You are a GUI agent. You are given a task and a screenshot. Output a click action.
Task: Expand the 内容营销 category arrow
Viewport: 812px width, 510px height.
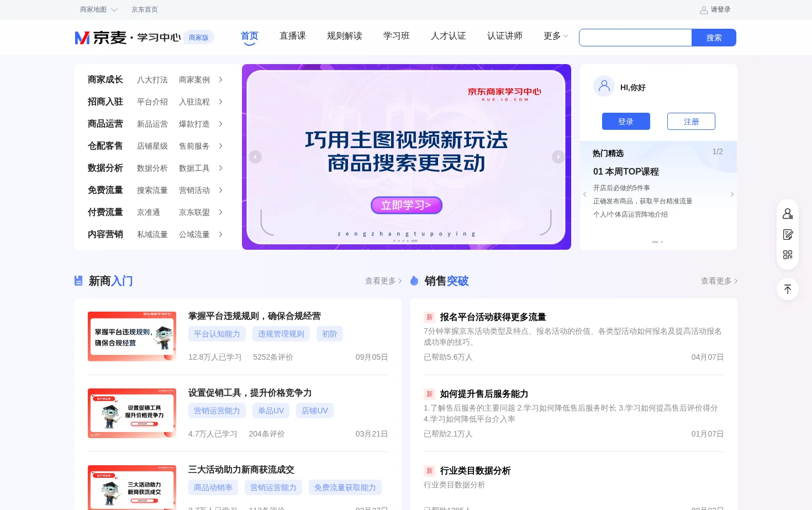point(220,234)
